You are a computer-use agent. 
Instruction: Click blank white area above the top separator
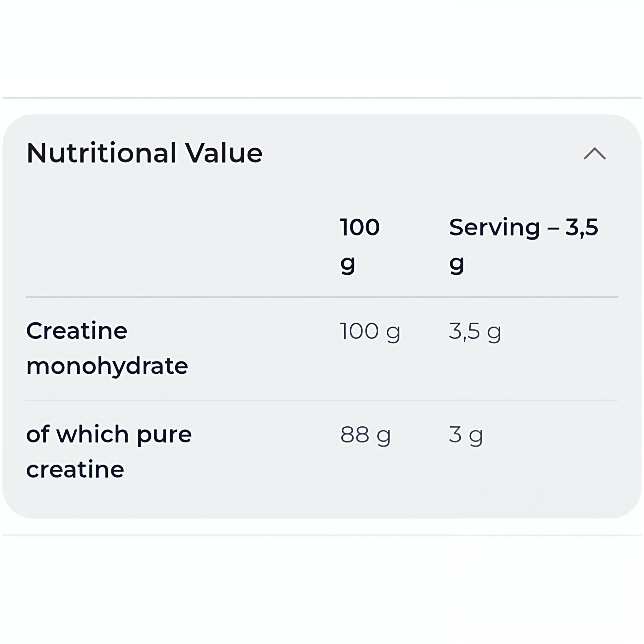pyautogui.click(x=322, y=47)
